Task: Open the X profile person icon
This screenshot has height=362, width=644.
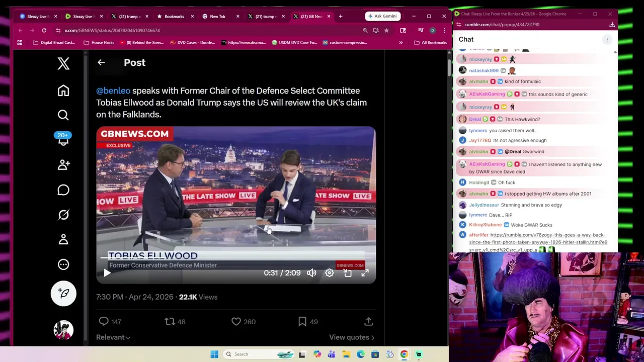Action: click(x=63, y=239)
